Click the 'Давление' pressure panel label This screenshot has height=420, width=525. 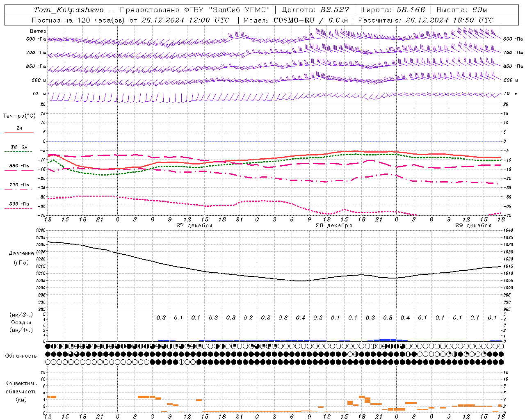coord(21,253)
